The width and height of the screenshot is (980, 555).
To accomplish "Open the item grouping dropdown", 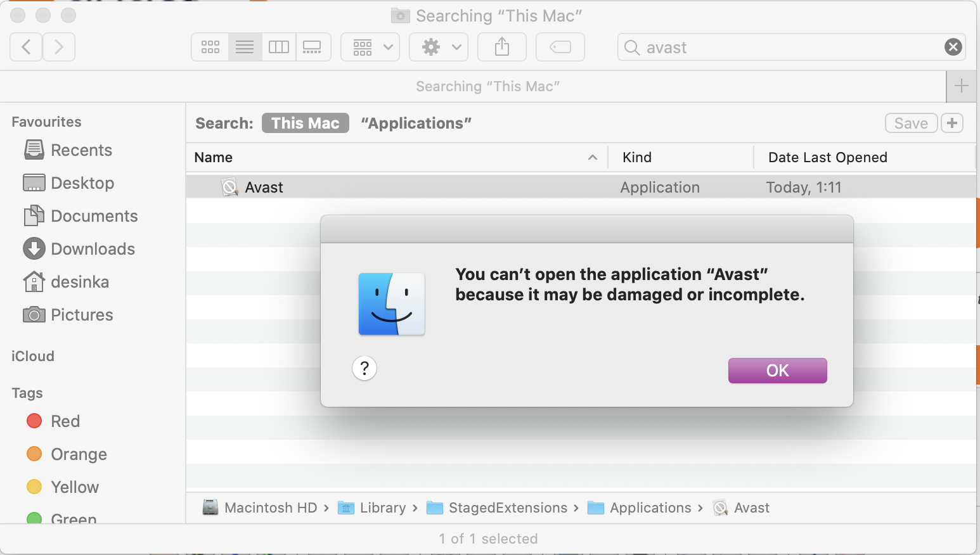I will [x=370, y=46].
